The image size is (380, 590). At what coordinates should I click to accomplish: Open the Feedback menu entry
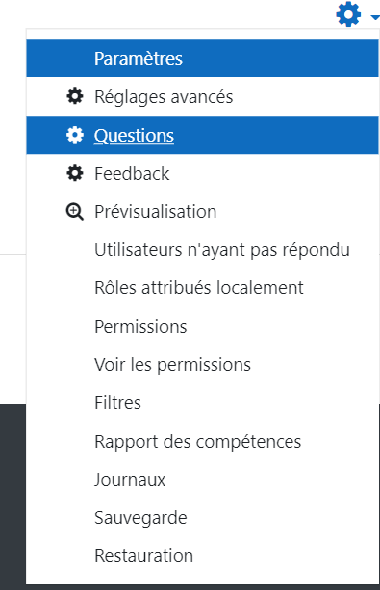click(202, 173)
